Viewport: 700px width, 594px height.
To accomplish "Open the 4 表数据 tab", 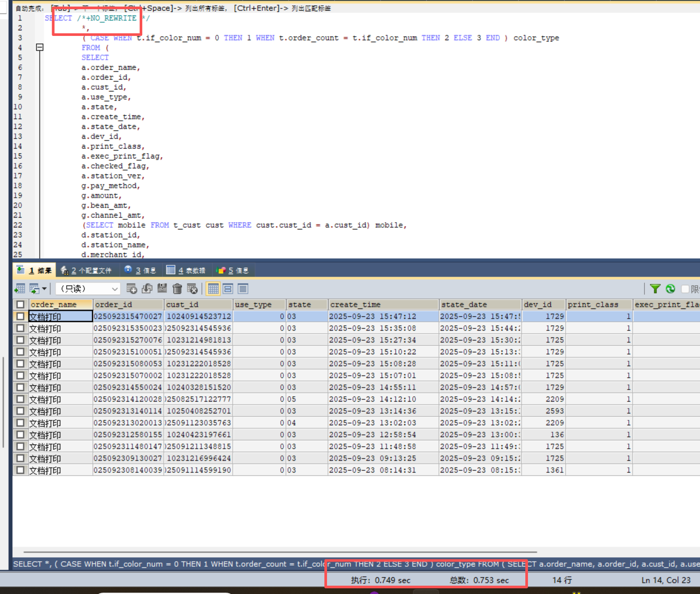I will click(186, 270).
